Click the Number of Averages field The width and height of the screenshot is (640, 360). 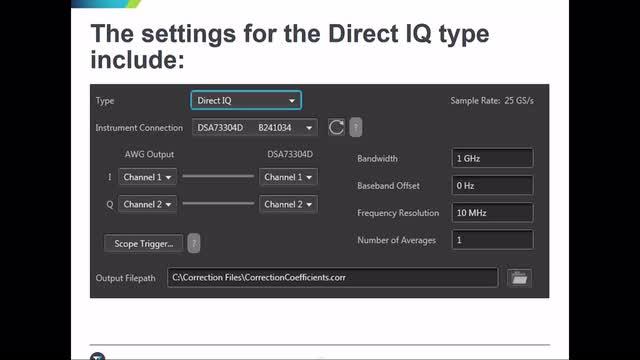[492, 240]
